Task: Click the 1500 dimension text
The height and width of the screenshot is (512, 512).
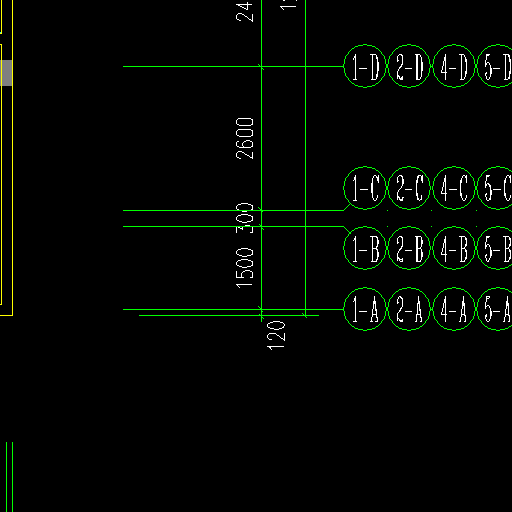Action: tap(245, 268)
